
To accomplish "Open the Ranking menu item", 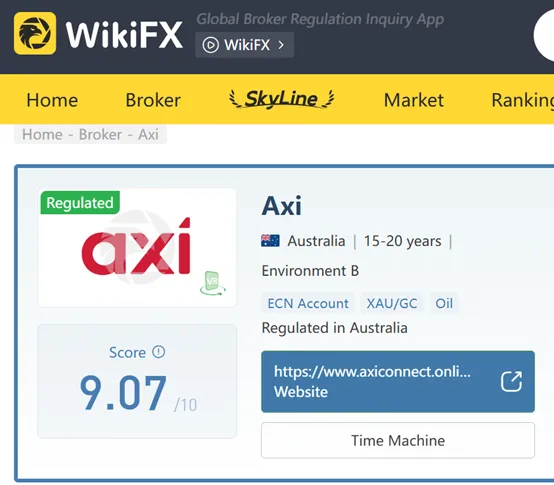I will coord(523,100).
